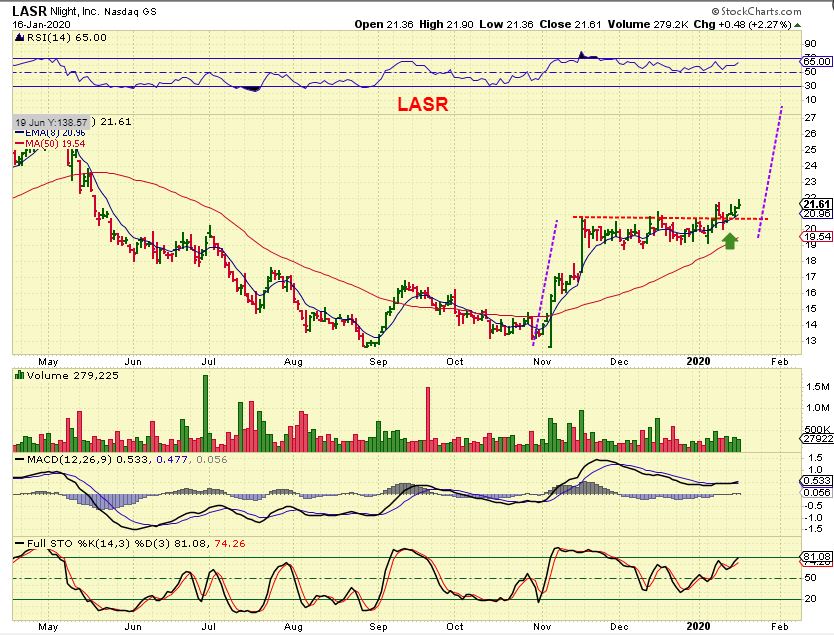The height and width of the screenshot is (635, 834).
Task: Click the Sep label under the price chart
Action: tap(378, 362)
